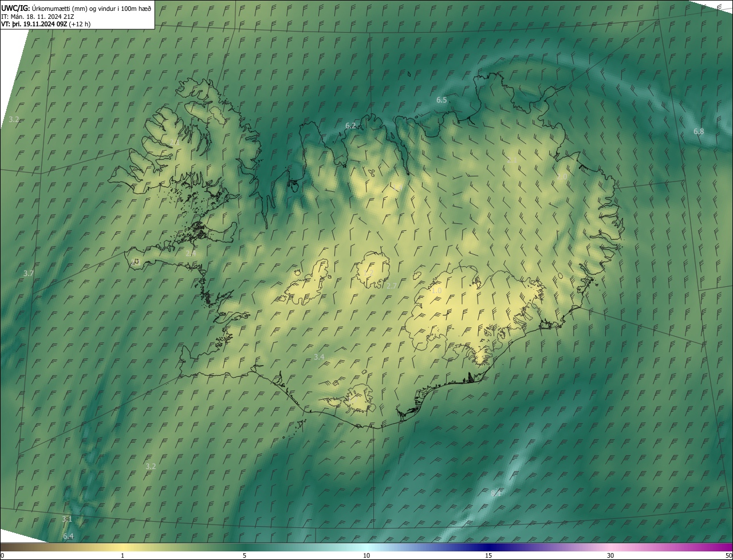Click the '6.4' value label on the map

[68, 537]
